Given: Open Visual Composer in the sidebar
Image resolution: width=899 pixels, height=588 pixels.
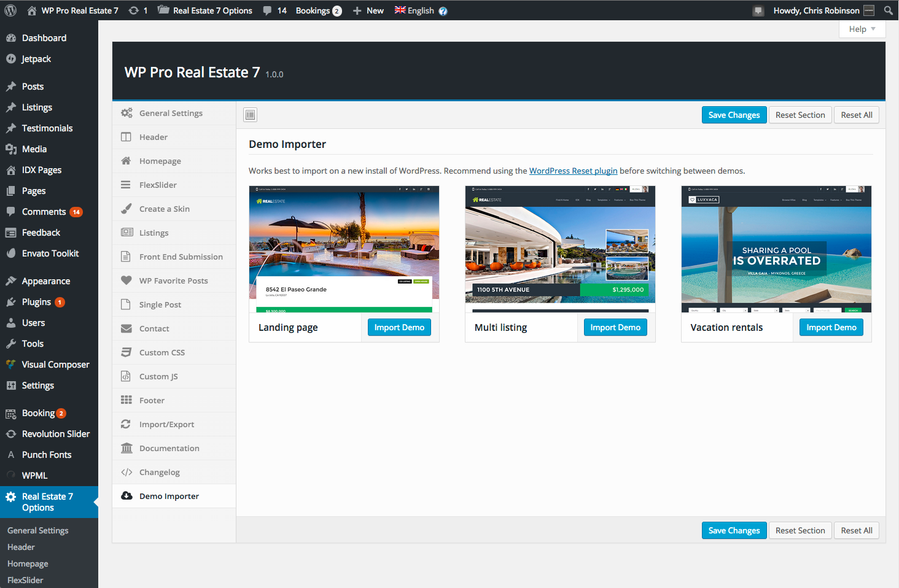Looking at the screenshot, I should coord(49,365).
